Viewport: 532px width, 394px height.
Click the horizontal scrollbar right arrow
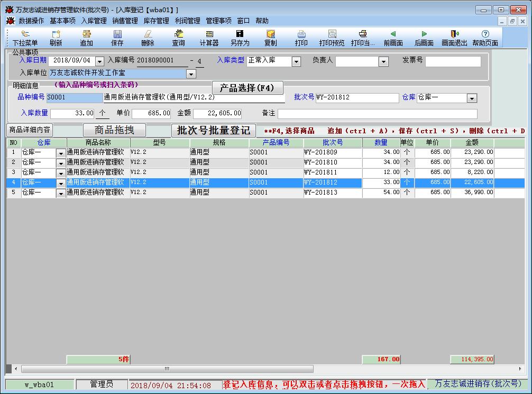[x=520, y=369]
